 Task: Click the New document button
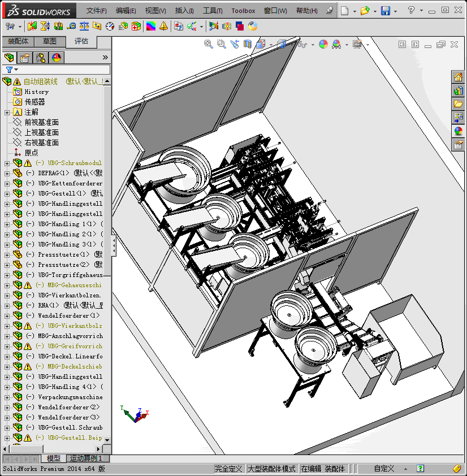click(x=345, y=11)
